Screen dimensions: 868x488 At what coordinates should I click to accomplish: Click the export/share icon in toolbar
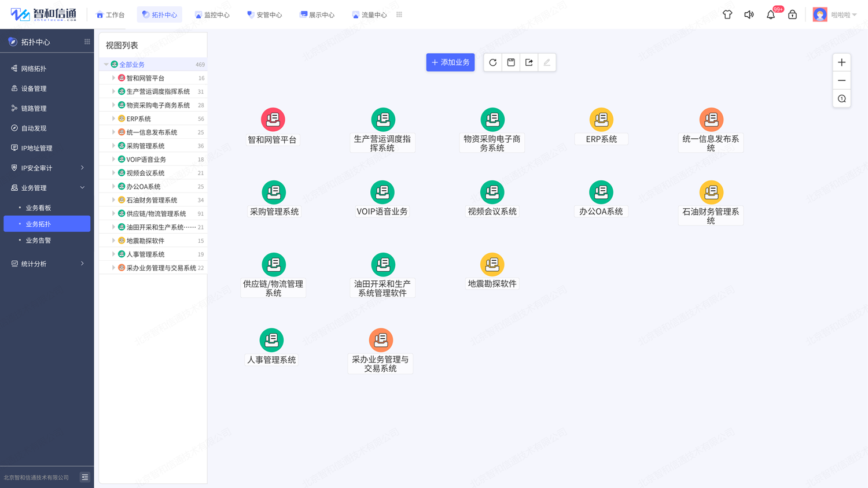(x=529, y=62)
